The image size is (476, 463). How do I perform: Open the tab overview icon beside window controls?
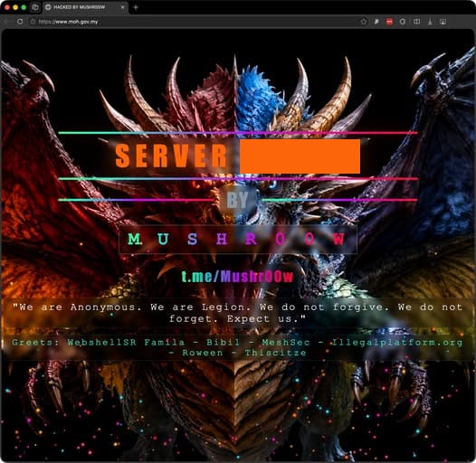point(35,7)
